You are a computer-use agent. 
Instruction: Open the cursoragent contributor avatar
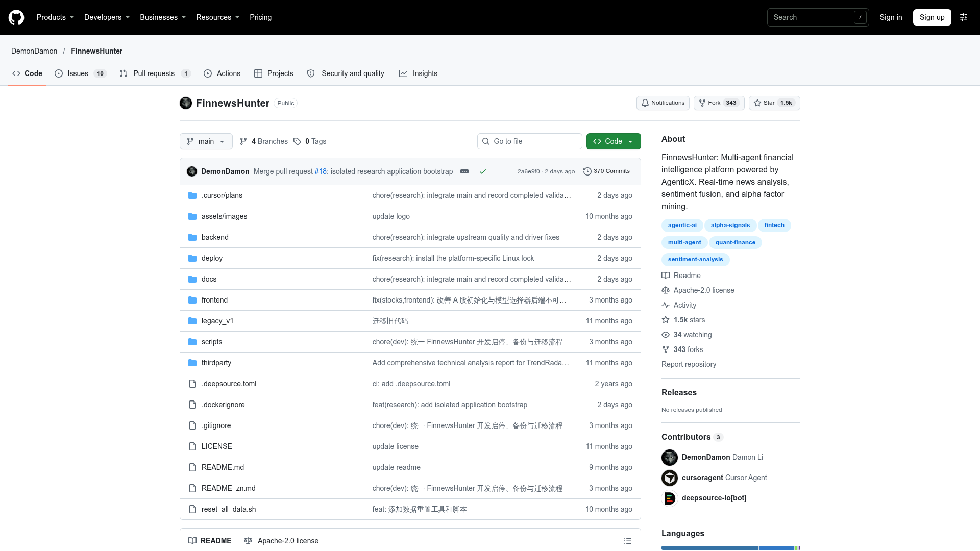(x=670, y=478)
